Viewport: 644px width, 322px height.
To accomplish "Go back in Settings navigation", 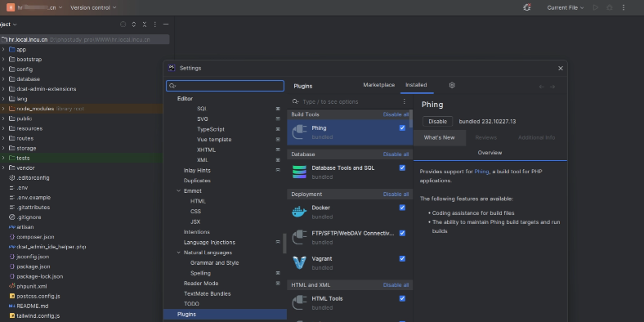I will click(x=541, y=87).
